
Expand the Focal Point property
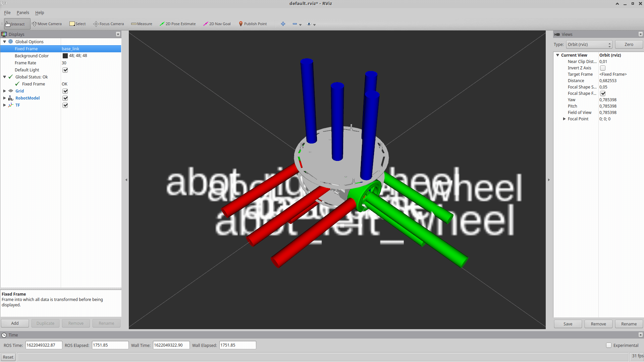click(x=564, y=119)
